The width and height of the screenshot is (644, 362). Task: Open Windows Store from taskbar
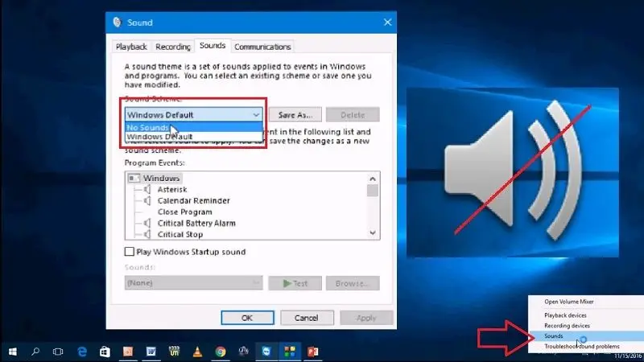105,352
